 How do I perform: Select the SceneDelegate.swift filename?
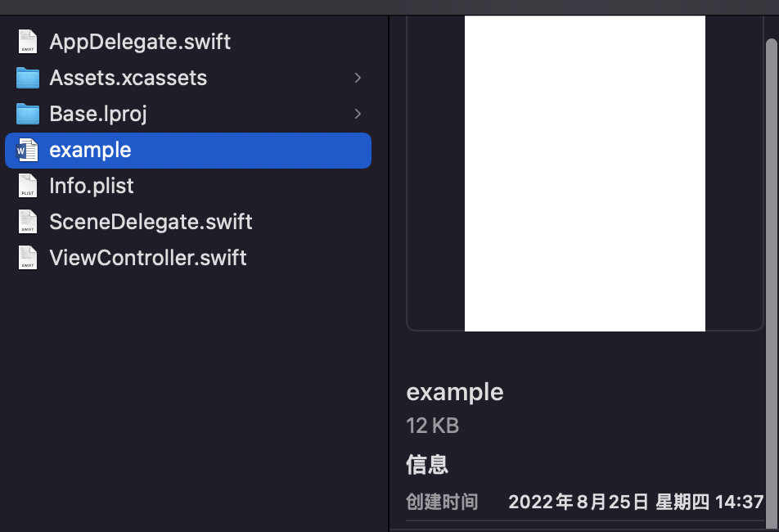151,222
